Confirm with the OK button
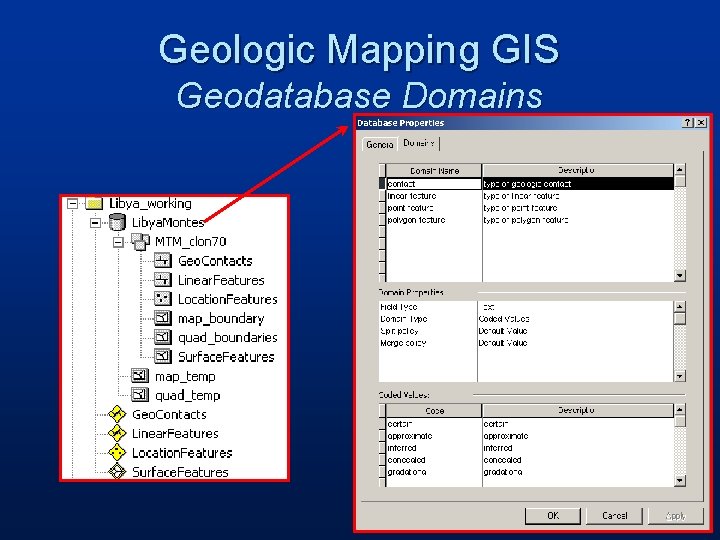This screenshot has height=540, width=720. point(553,516)
